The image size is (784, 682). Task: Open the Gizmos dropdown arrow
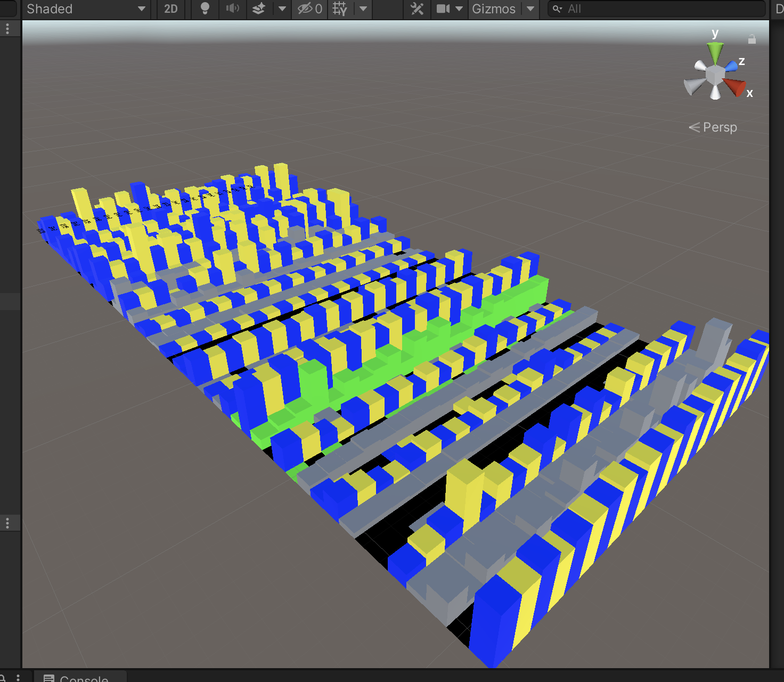(x=530, y=9)
